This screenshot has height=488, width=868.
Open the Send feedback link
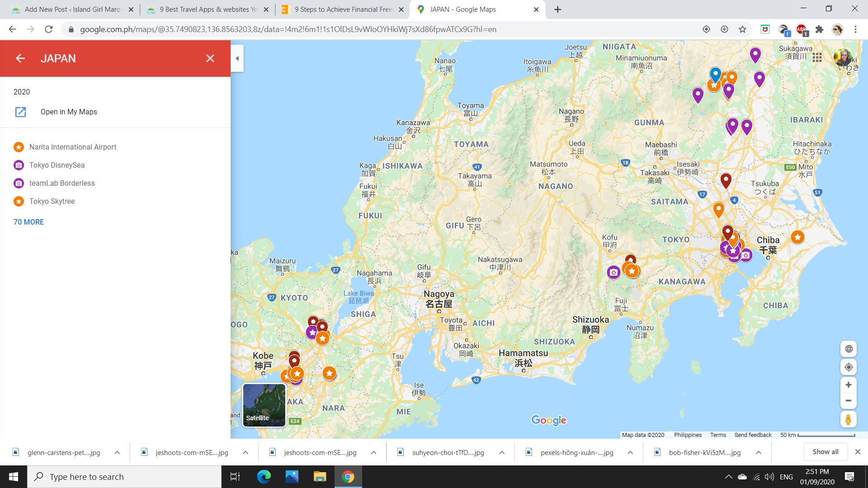point(753,435)
